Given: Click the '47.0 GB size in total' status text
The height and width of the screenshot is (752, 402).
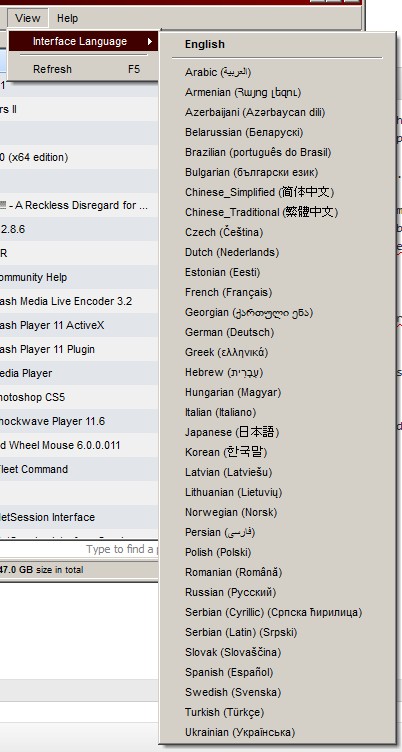Looking at the screenshot, I should [42, 570].
